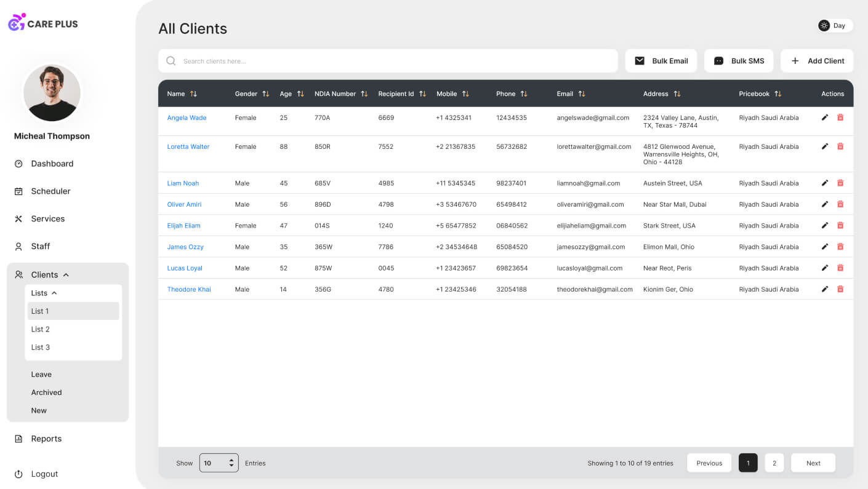This screenshot has height=489, width=868.
Task: Sort by Mobile using the arrows icon
Action: tap(465, 93)
